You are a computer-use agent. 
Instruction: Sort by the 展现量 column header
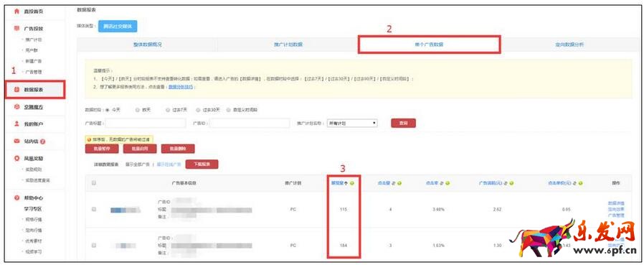click(338, 183)
